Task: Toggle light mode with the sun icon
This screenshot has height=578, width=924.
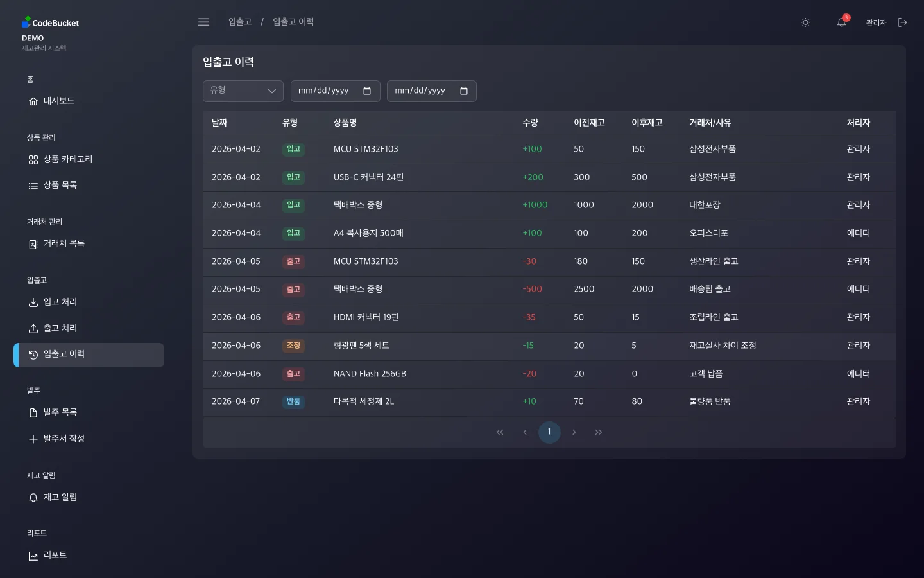Action: coord(805,22)
